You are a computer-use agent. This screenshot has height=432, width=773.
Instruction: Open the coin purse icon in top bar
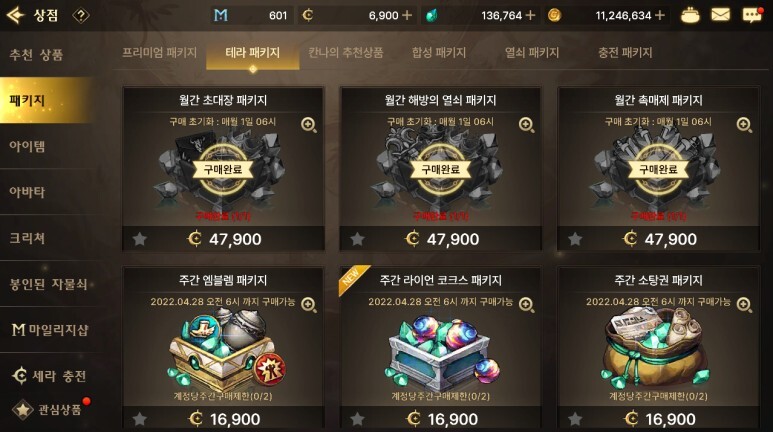tap(690, 15)
